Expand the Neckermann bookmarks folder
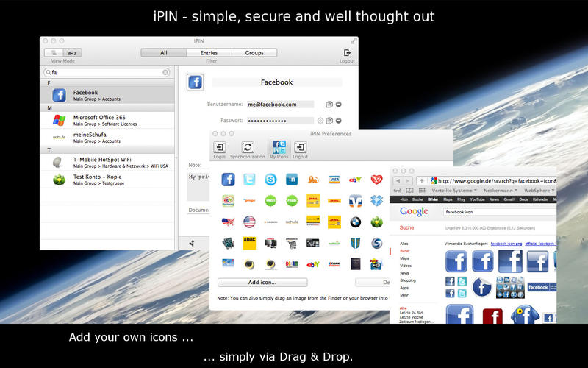Screen dimensions: 588x368 click(501, 191)
